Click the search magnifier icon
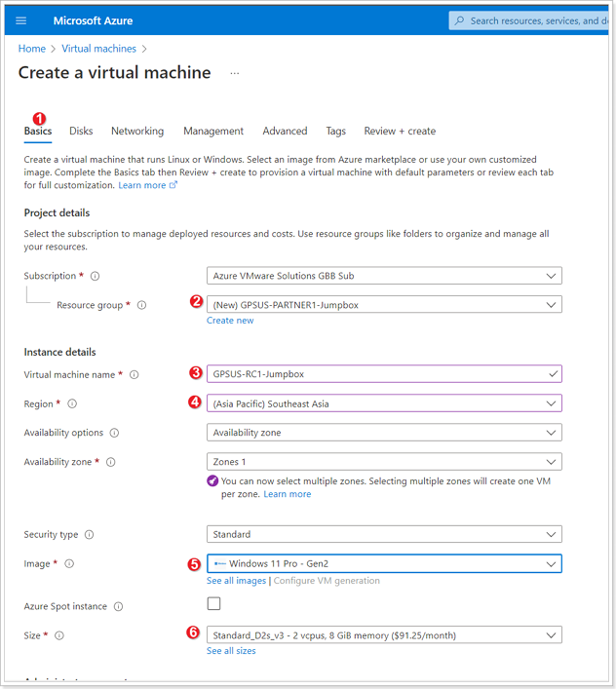The image size is (616, 689). 459,20
